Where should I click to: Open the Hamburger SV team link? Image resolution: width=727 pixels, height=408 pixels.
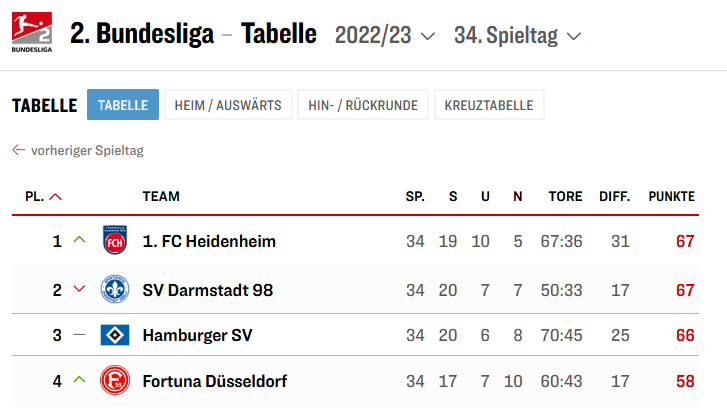pyautogui.click(x=197, y=335)
